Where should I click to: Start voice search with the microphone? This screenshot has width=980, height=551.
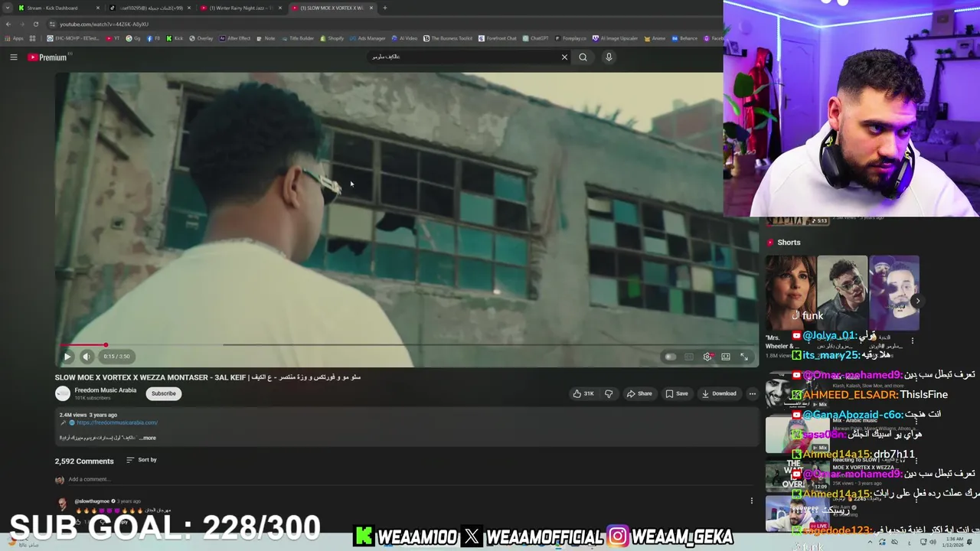point(609,57)
